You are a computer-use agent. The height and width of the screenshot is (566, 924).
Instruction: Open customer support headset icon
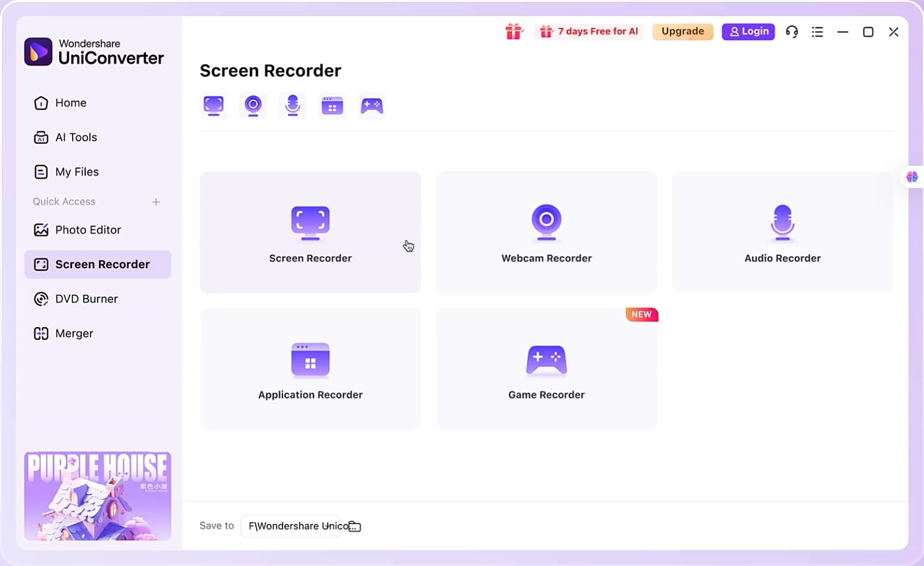(792, 32)
